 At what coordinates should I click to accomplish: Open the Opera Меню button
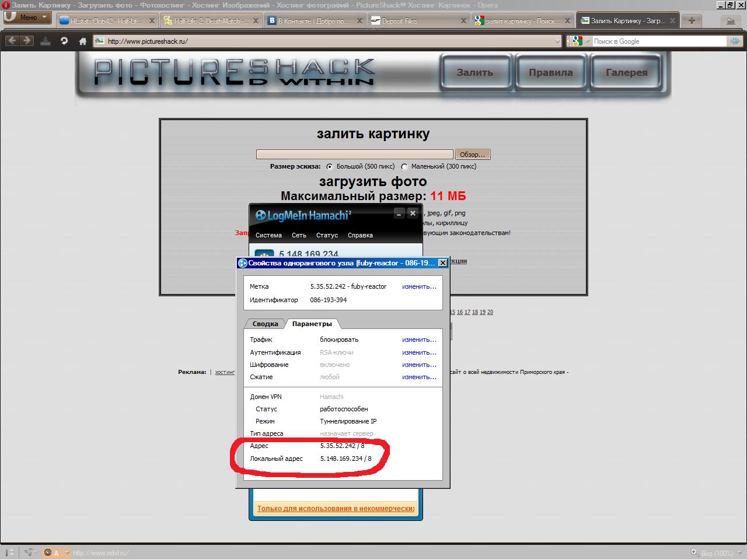point(27,17)
